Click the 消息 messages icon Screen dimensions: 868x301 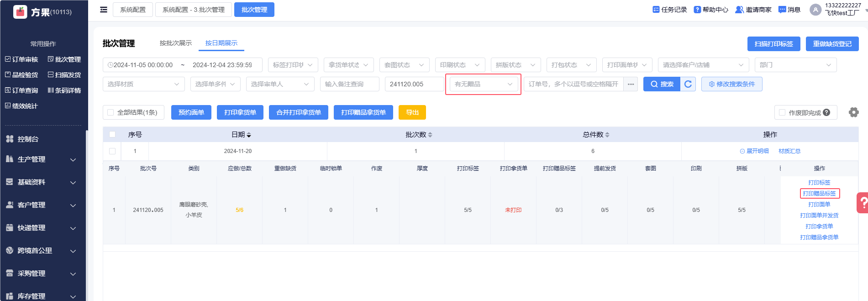click(x=782, y=10)
